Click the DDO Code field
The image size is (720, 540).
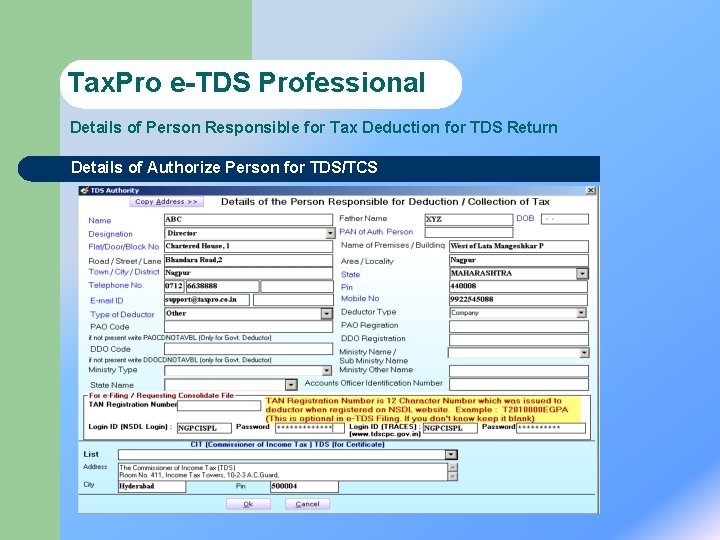point(248,349)
